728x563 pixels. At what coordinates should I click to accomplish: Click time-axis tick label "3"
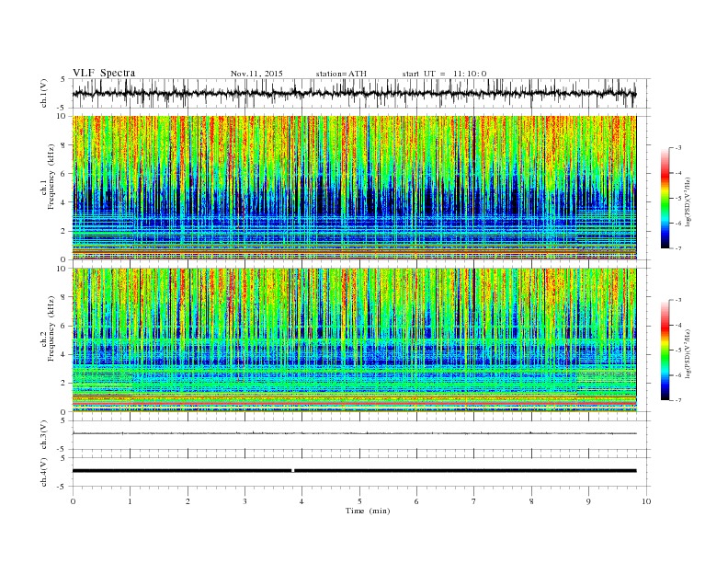(x=245, y=501)
